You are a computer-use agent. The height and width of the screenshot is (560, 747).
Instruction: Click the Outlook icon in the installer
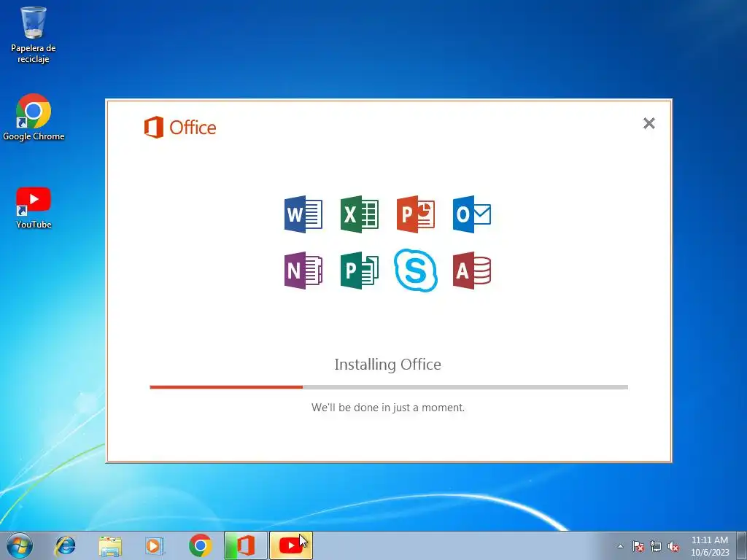[472, 214]
